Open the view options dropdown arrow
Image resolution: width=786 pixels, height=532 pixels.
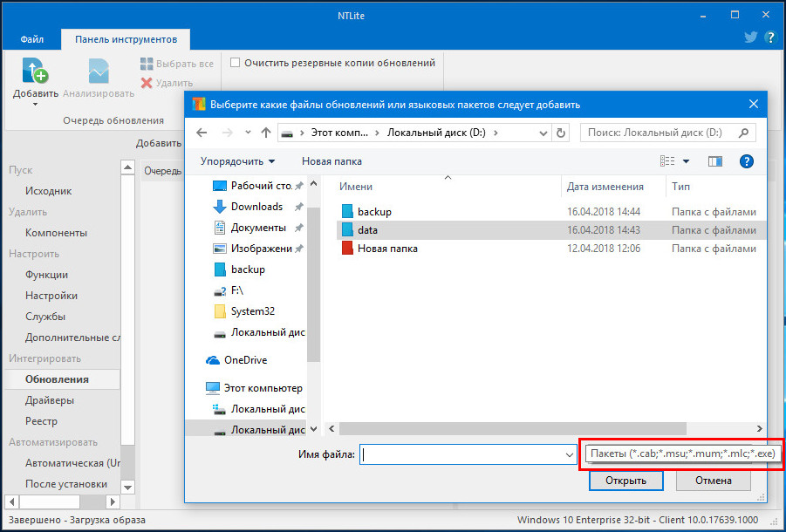(687, 161)
